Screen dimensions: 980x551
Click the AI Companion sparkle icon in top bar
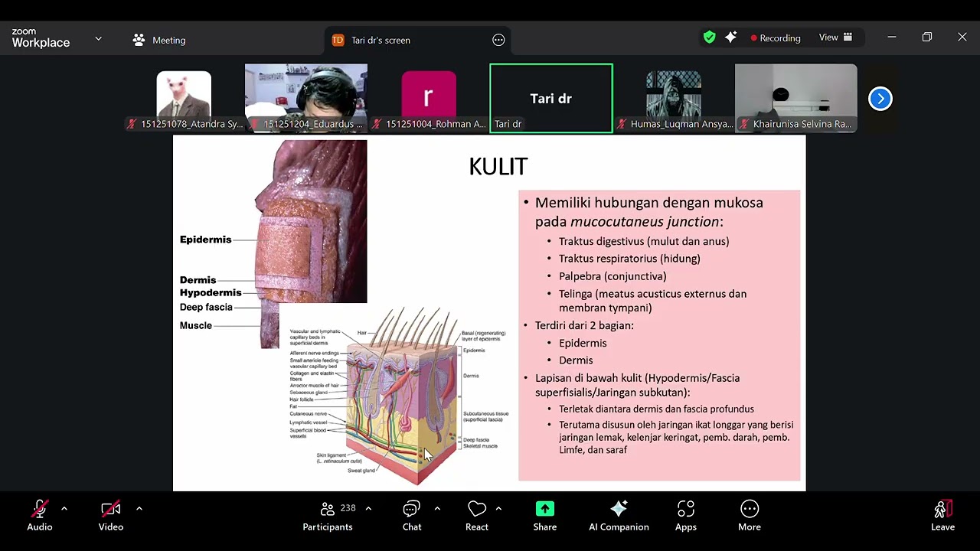pos(730,37)
